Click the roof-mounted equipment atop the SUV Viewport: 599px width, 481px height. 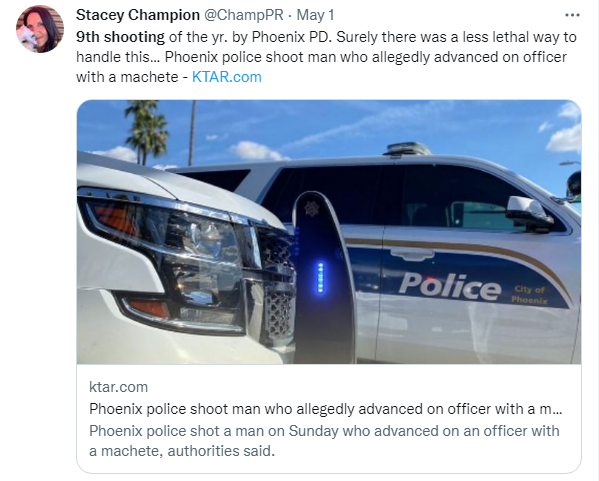click(407, 149)
